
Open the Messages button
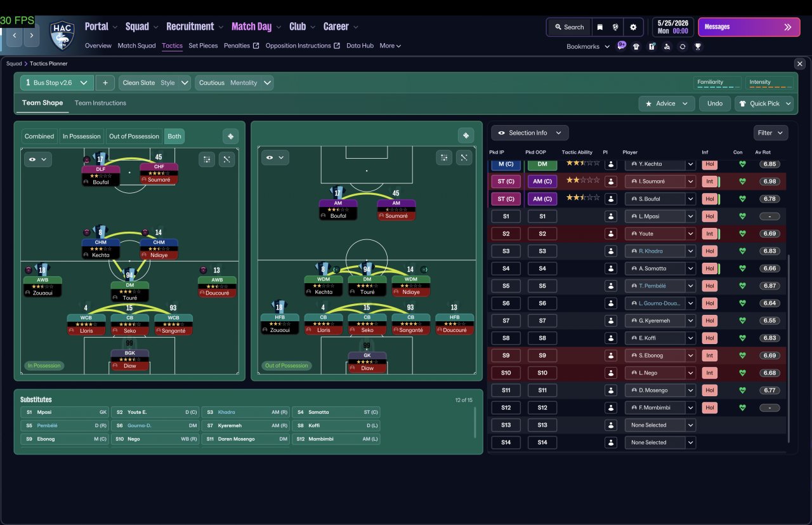tap(750, 27)
